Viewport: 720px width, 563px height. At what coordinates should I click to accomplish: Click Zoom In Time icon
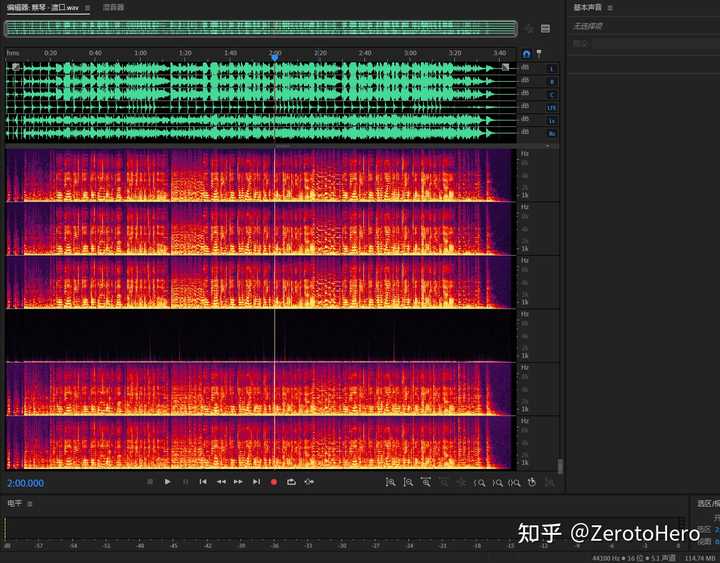(x=426, y=482)
